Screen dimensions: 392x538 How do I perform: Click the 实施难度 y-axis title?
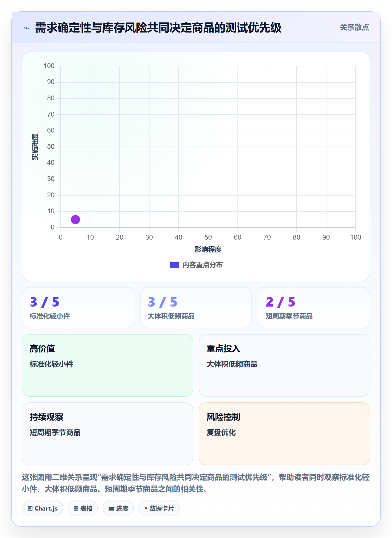[x=35, y=147]
